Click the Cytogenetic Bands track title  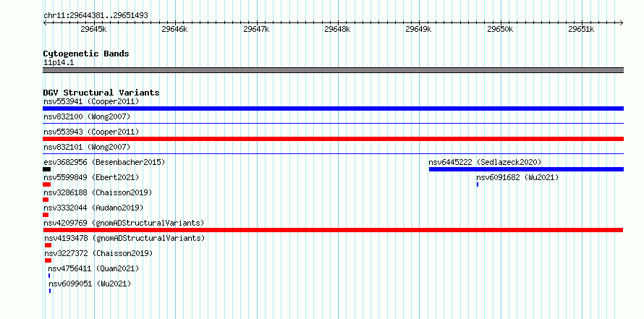tap(86, 54)
